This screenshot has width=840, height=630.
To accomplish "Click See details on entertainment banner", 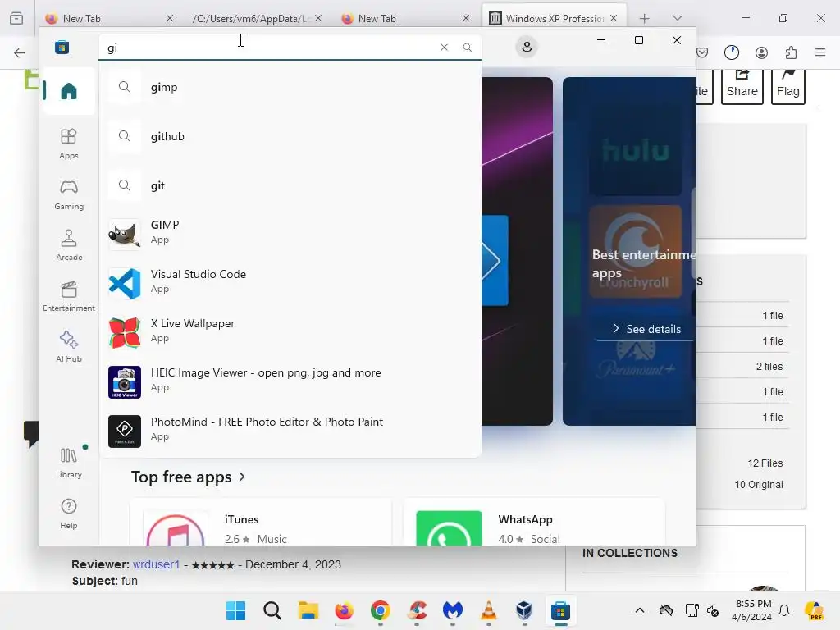I will 646,329.
